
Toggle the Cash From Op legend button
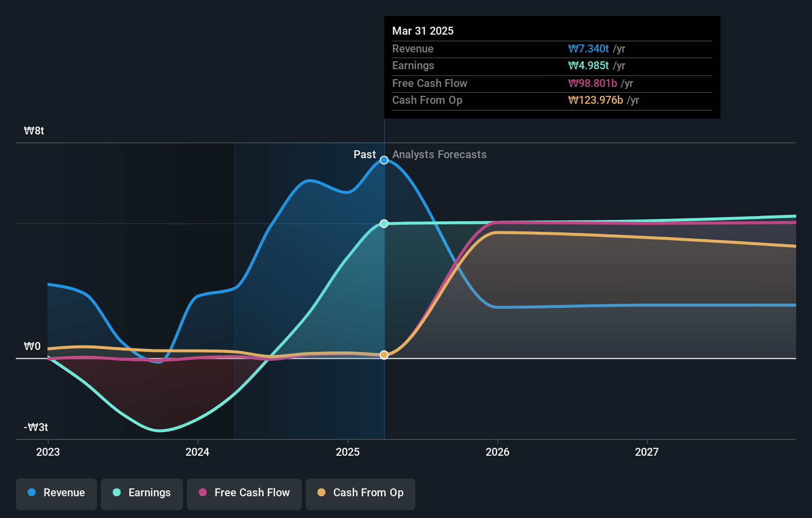click(361, 494)
